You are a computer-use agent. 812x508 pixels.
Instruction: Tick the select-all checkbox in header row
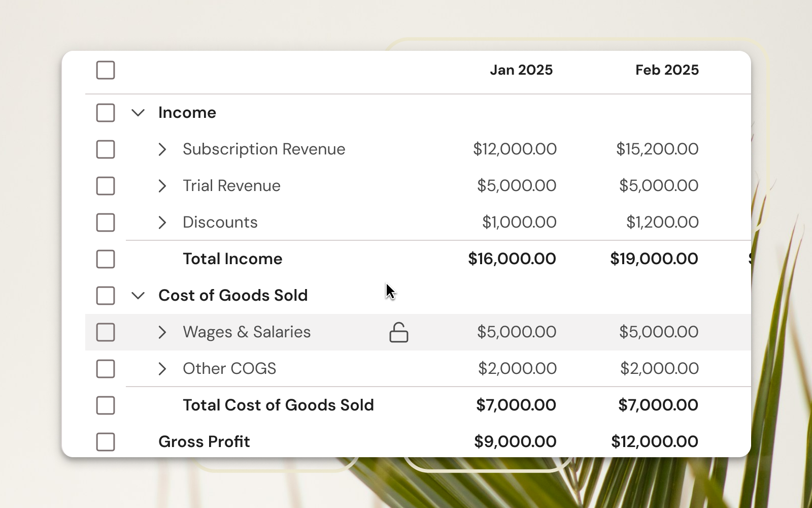point(106,70)
